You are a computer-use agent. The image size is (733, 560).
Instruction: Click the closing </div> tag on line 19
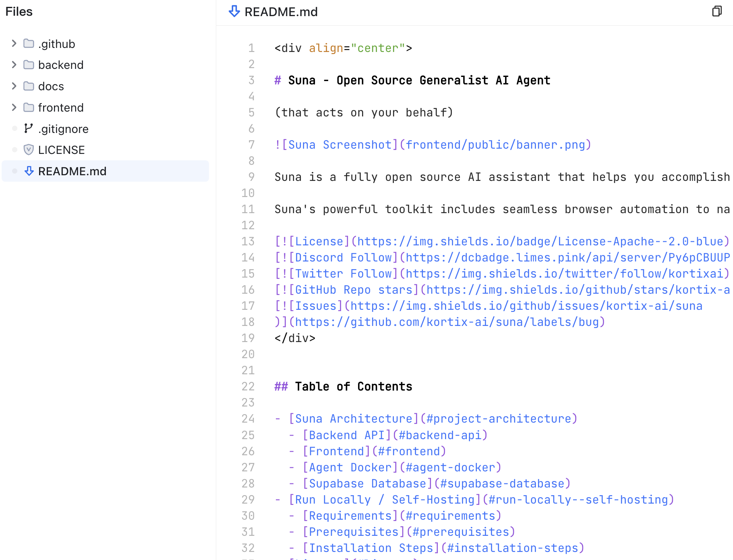coord(295,338)
